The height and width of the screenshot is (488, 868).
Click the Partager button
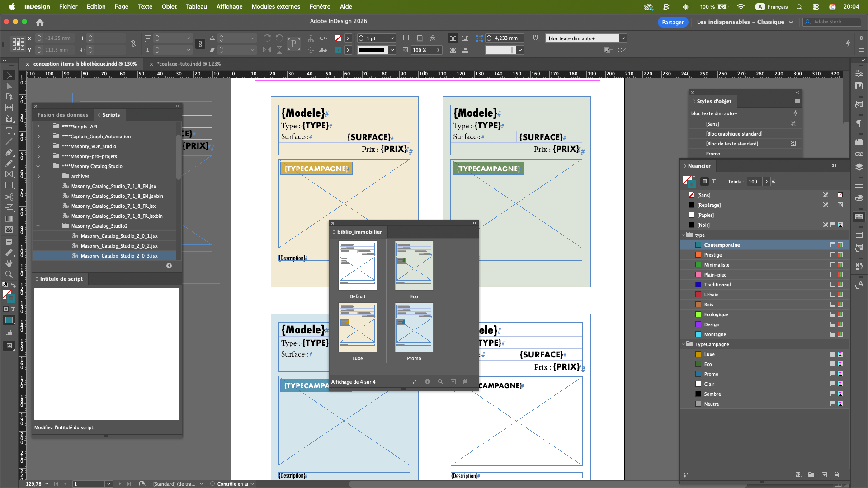click(x=672, y=22)
